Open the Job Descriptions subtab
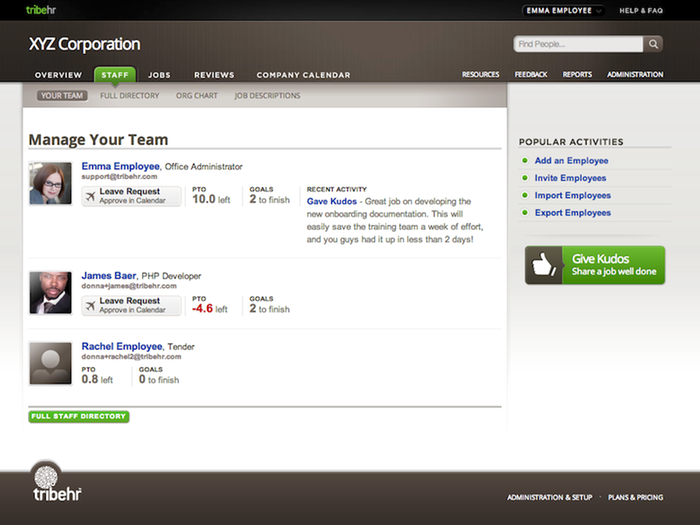700x525 pixels. click(x=267, y=96)
